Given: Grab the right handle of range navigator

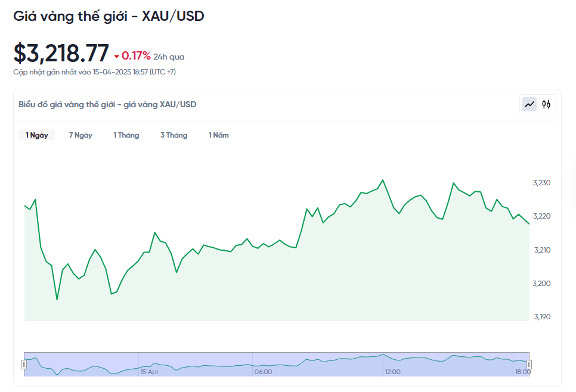Looking at the screenshot, I should pyautogui.click(x=529, y=364).
